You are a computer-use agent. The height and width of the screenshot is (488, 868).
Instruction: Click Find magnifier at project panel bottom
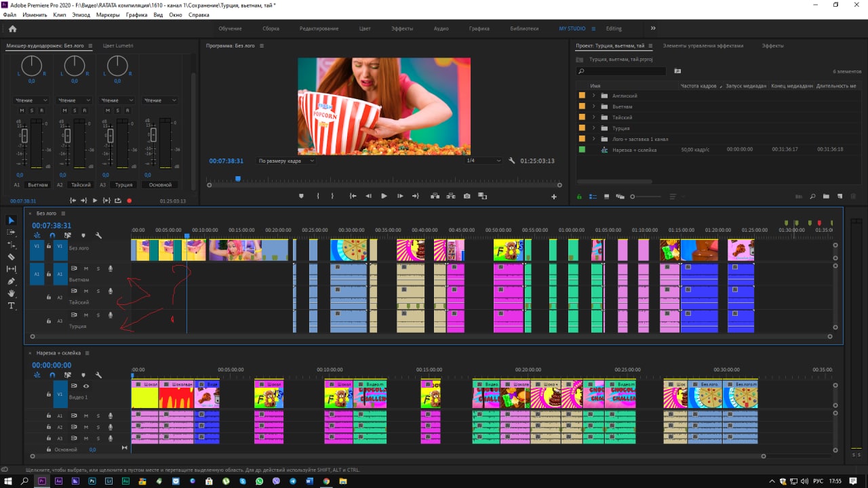point(812,197)
